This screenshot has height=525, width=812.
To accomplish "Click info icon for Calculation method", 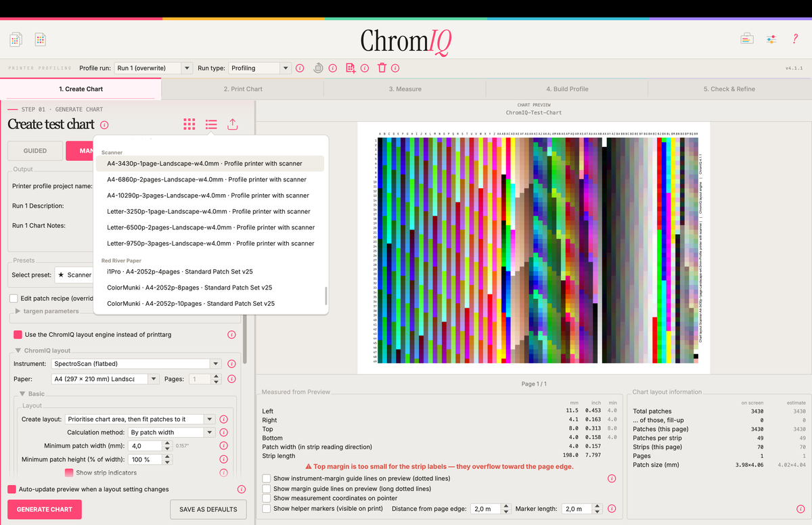I will click(223, 432).
